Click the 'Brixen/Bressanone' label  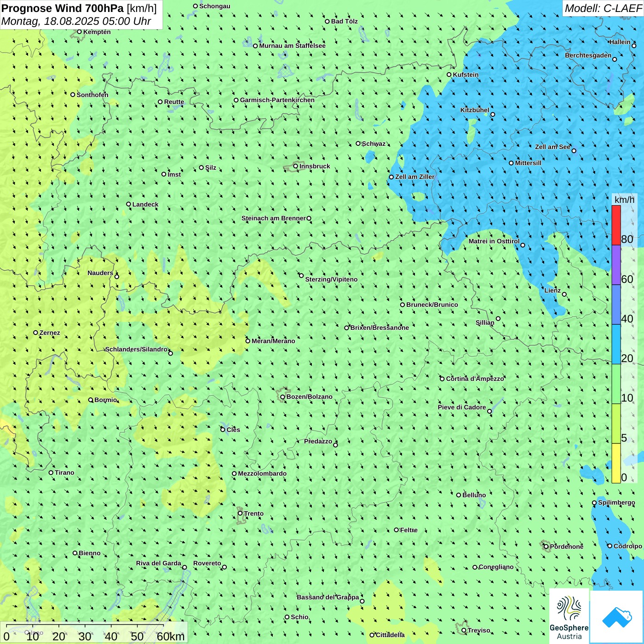coord(379,328)
